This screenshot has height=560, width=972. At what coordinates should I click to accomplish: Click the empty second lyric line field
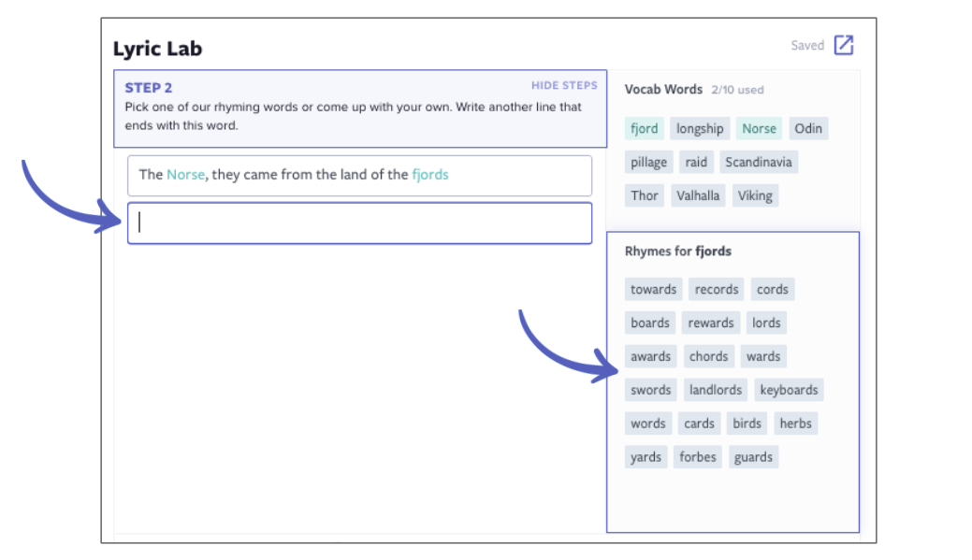359,223
